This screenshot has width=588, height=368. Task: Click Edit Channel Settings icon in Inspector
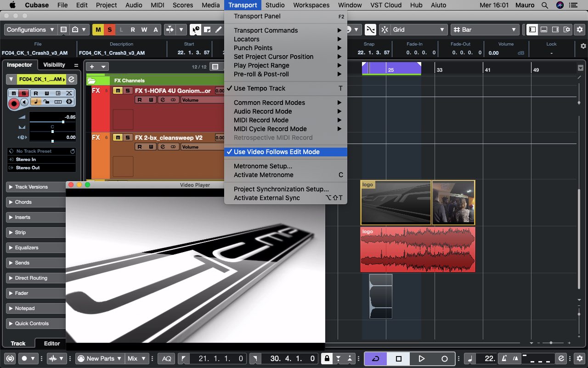pyautogui.click(x=71, y=79)
